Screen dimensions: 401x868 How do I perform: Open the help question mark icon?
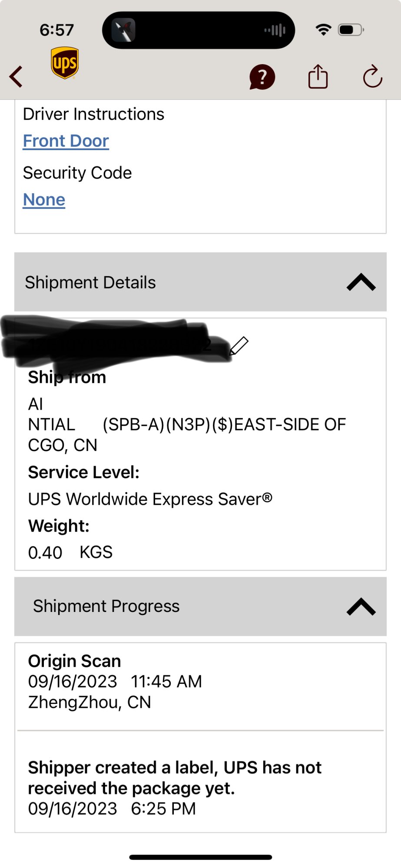click(x=262, y=77)
